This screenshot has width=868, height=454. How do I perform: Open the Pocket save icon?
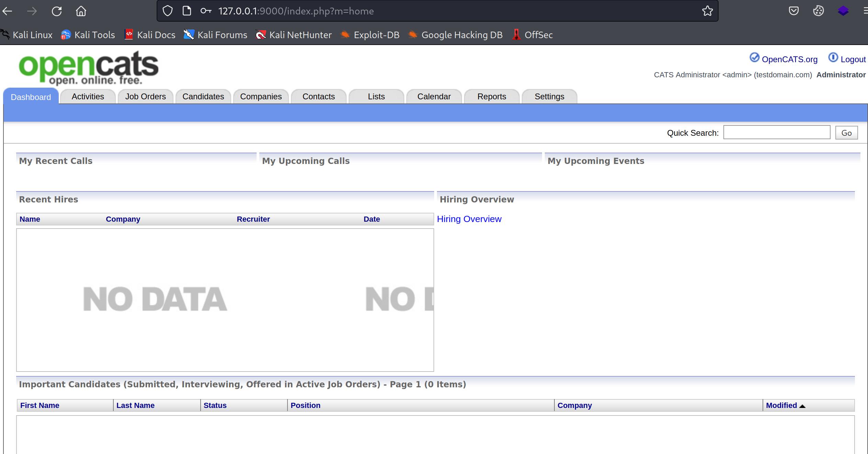click(793, 11)
